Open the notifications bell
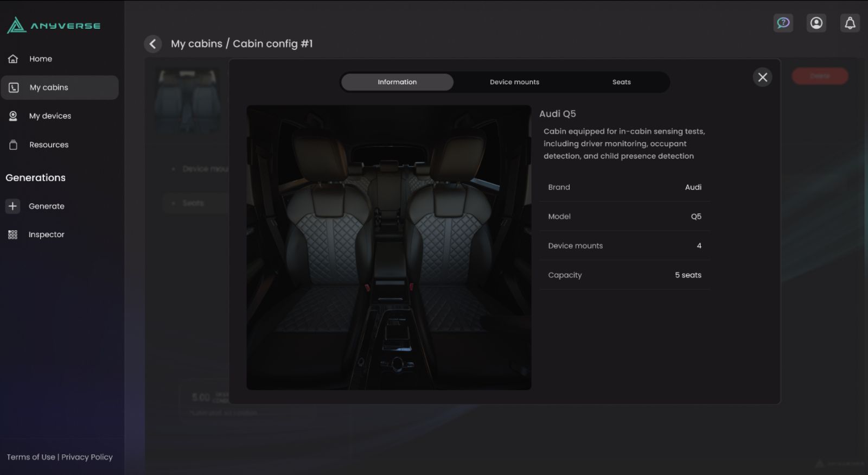This screenshot has height=475, width=868. click(850, 23)
